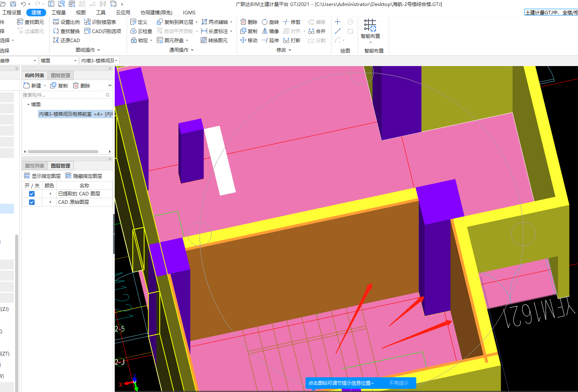Expand the 修改 group dropdown
Screen dimensions: 578x392
coord(290,50)
